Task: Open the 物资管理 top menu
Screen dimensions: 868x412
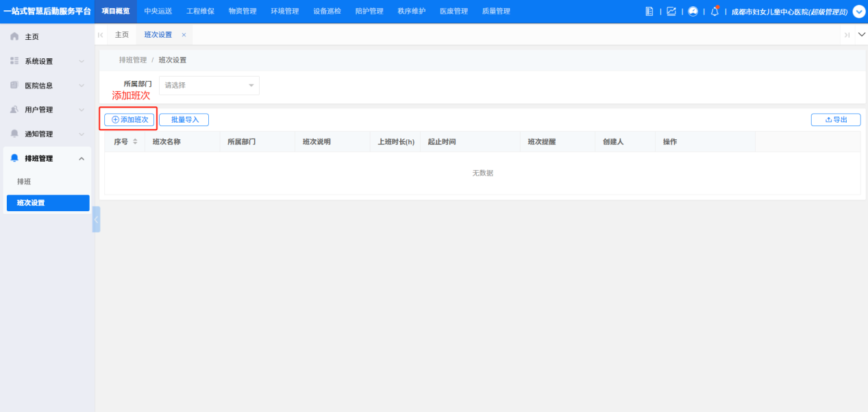Action: [x=243, y=12]
